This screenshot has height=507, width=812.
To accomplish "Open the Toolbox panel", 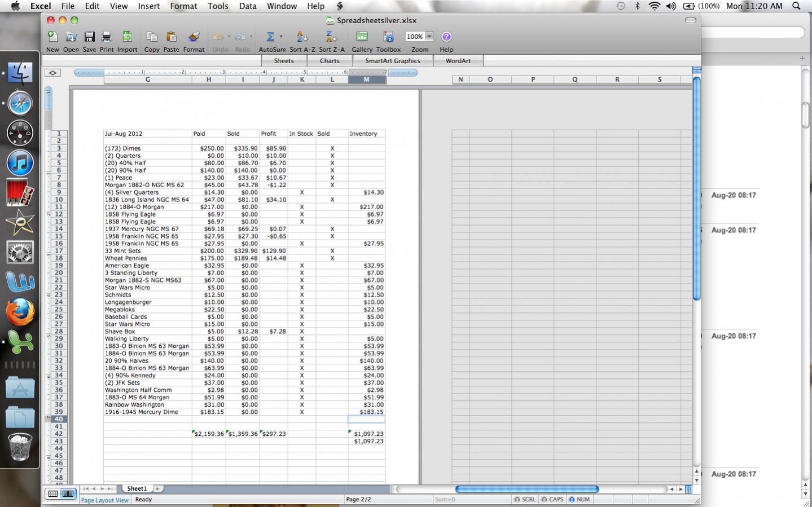I will point(388,37).
